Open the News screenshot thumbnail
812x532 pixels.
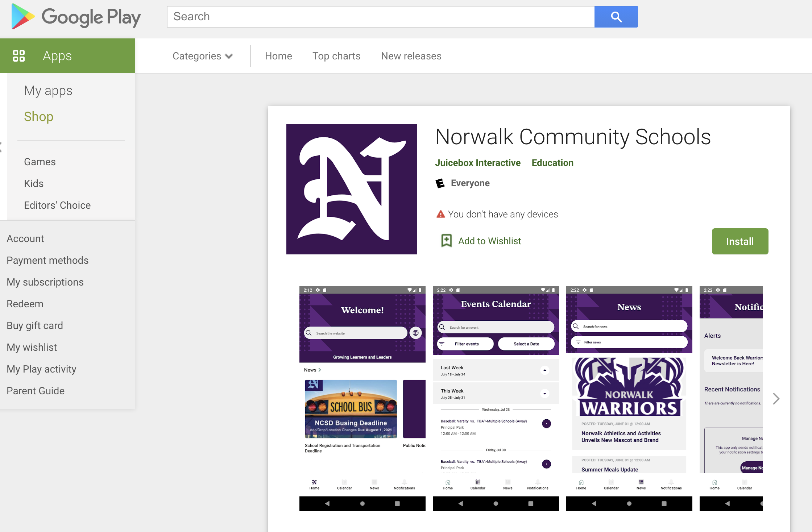click(x=629, y=399)
